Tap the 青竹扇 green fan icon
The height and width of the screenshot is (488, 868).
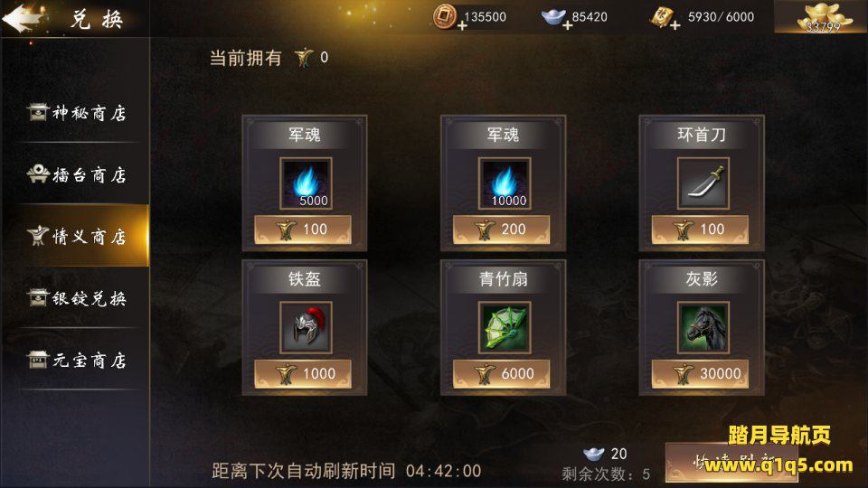tap(505, 327)
